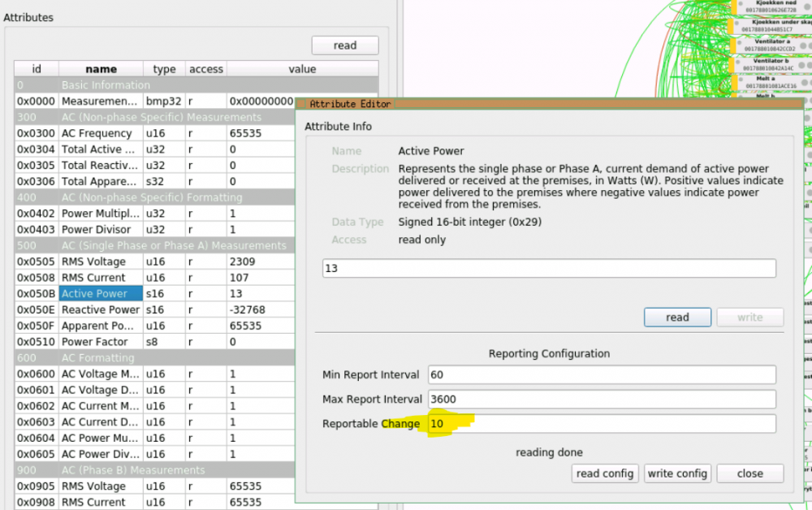Select the AC Frequency attribute row

coord(96,133)
